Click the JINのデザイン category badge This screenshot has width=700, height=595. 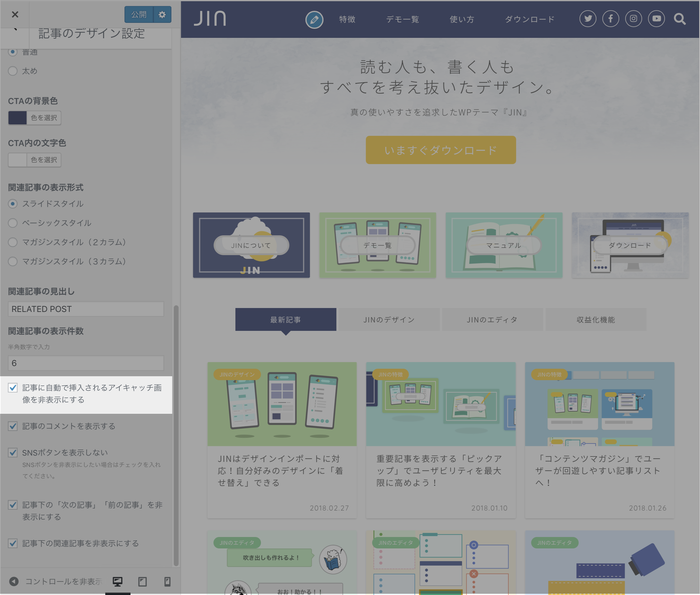click(x=237, y=374)
